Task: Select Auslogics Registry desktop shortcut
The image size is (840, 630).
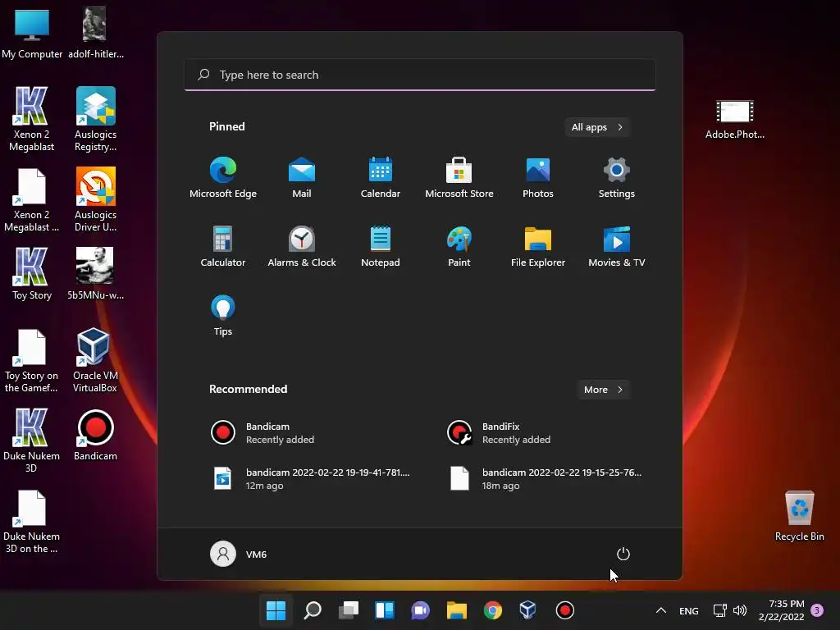Action: [x=95, y=119]
